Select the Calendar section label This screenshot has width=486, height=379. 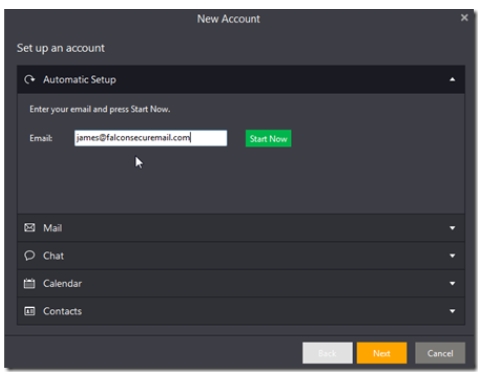click(x=62, y=283)
